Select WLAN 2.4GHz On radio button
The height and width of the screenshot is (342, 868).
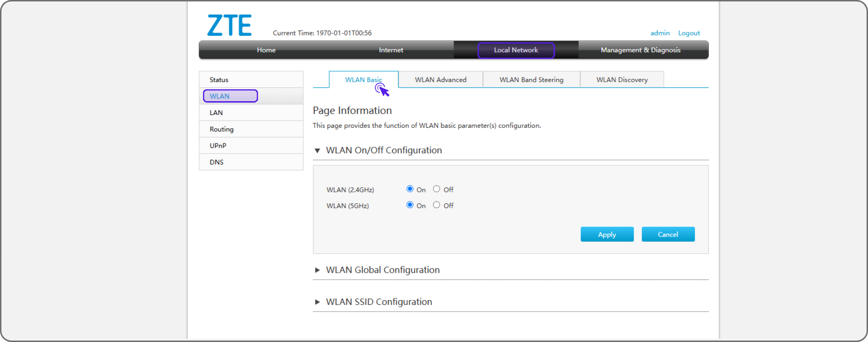click(410, 189)
